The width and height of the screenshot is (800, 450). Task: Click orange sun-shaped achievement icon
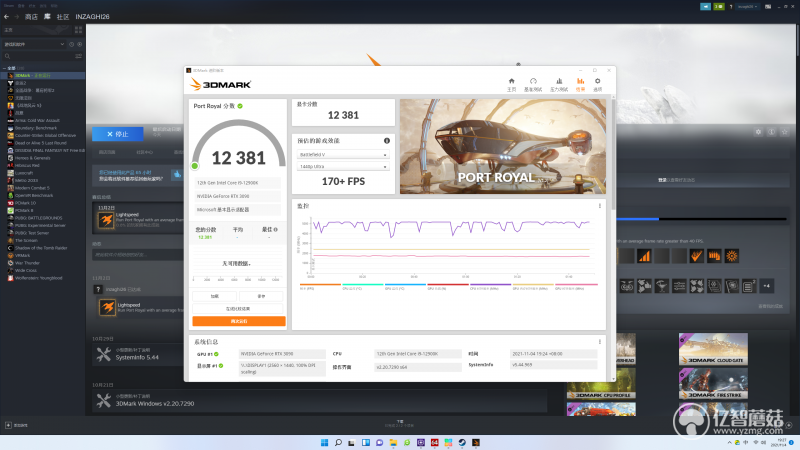(x=732, y=256)
